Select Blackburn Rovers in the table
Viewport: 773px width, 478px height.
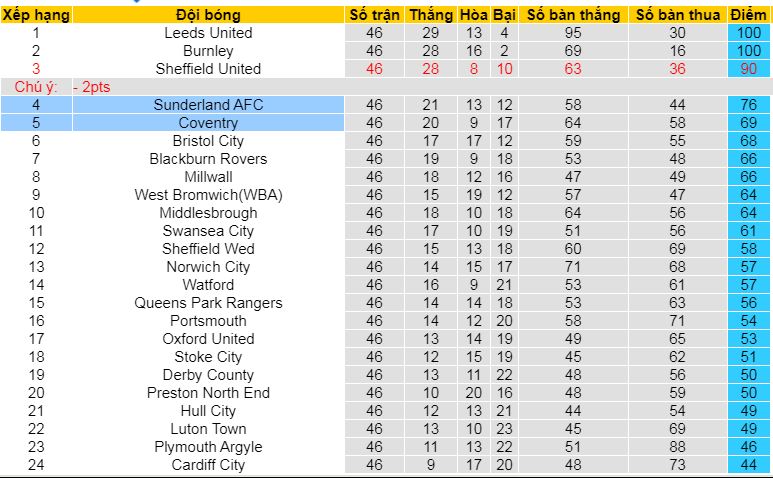point(208,159)
